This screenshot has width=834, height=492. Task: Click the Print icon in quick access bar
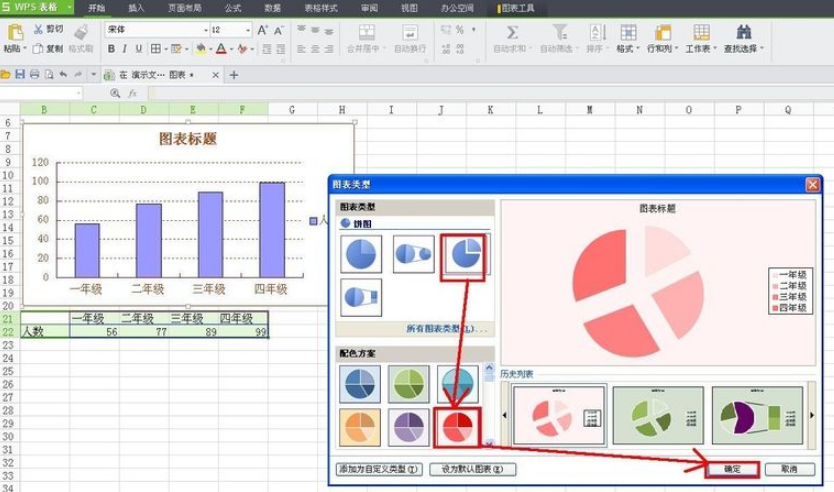pyautogui.click(x=35, y=74)
